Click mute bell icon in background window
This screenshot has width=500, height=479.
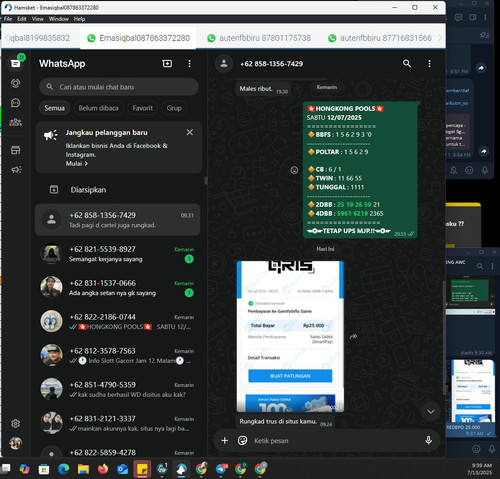pyautogui.click(x=453, y=170)
